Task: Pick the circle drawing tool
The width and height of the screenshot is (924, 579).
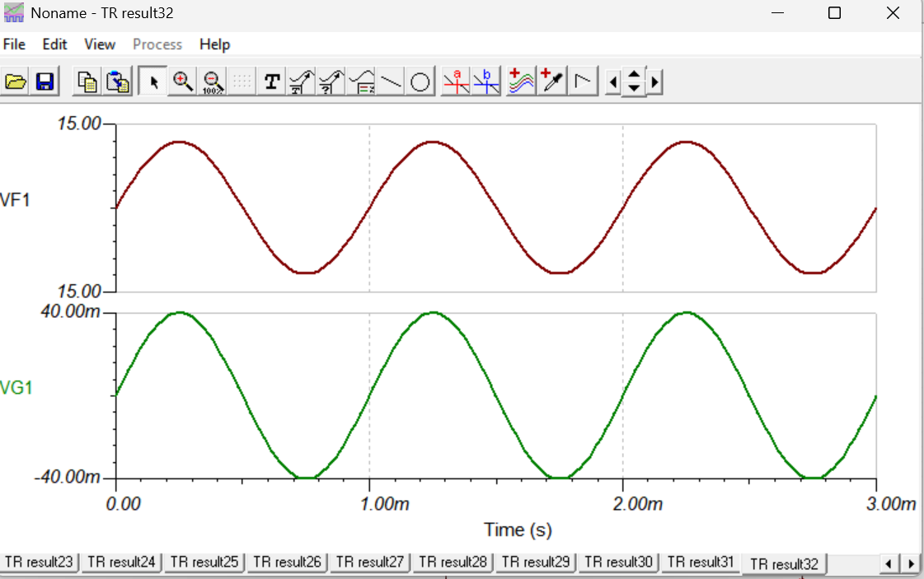Action: [x=420, y=82]
